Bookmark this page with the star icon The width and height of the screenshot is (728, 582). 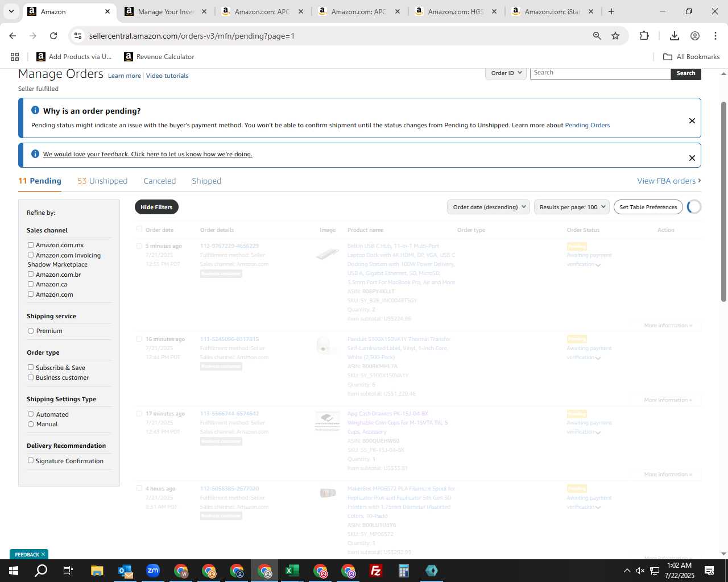pyautogui.click(x=615, y=36)
